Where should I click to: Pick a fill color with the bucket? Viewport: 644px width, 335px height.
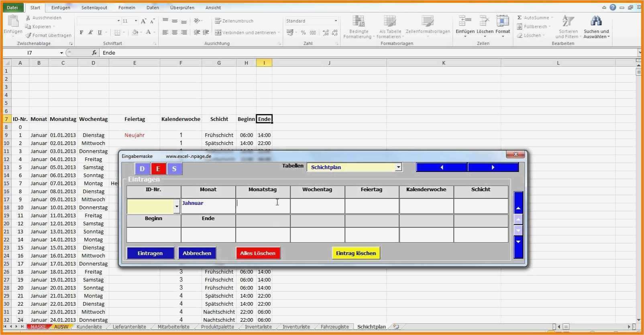pos(135,33)
